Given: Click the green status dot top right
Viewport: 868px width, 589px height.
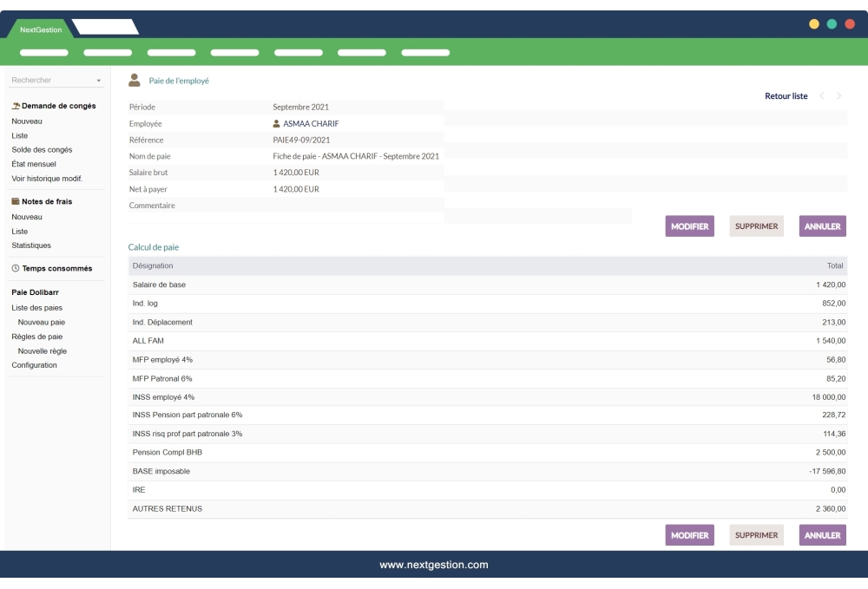Looking at the screenshot, I should 831,25.
